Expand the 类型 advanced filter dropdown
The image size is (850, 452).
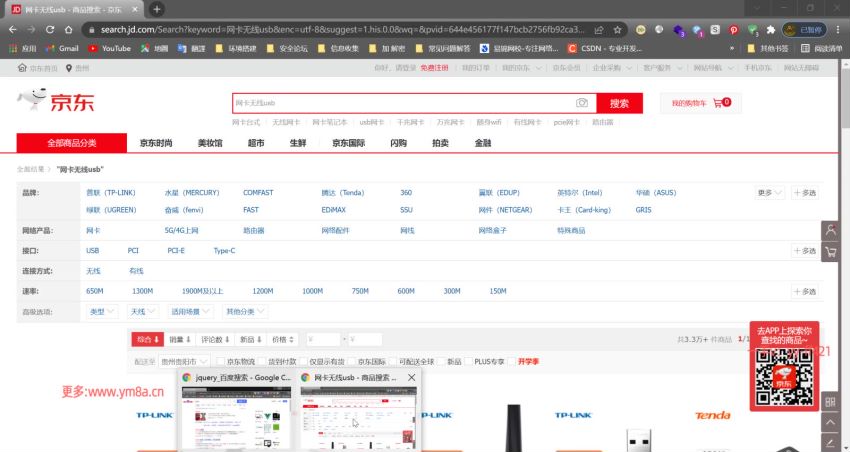click(x=100, y=312)
